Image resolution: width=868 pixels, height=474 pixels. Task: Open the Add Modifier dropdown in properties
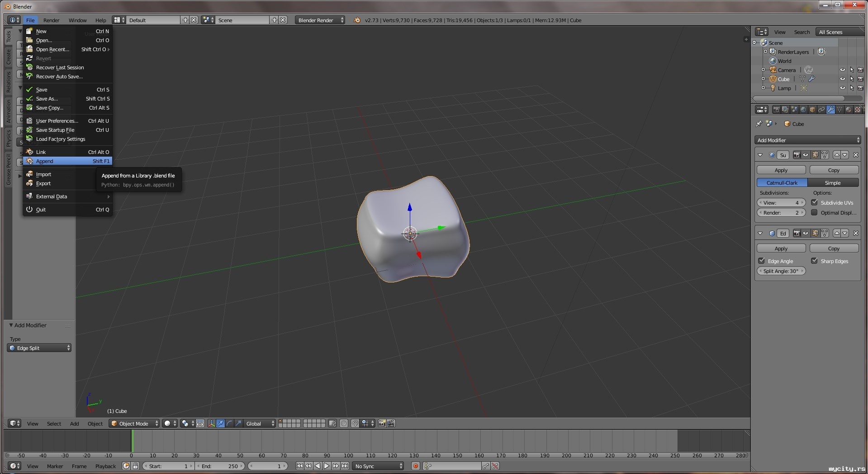click(808, 140)
